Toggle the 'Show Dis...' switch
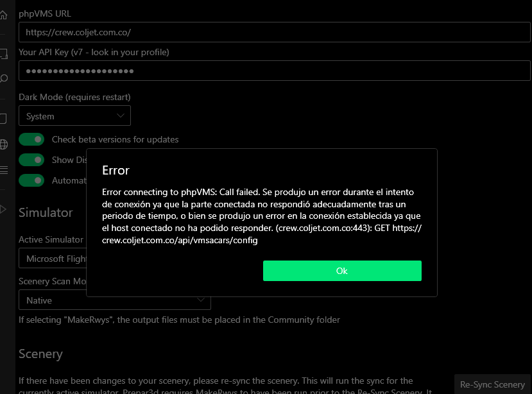Image resolution: width=532 pixels, height=394 pixels. pyautogui.click(x=31, y=160)
